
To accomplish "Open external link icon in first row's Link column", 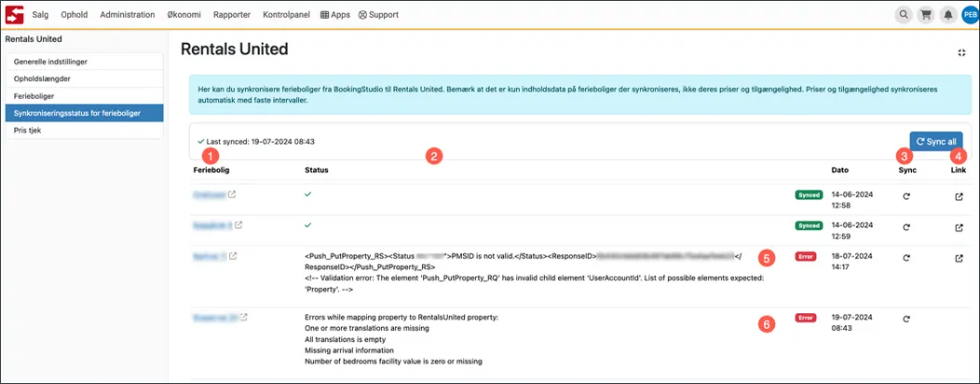I will pos(960,197).
